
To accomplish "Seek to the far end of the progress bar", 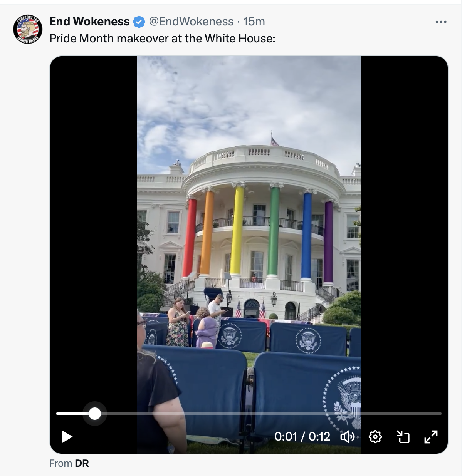I will click(438, 414).
